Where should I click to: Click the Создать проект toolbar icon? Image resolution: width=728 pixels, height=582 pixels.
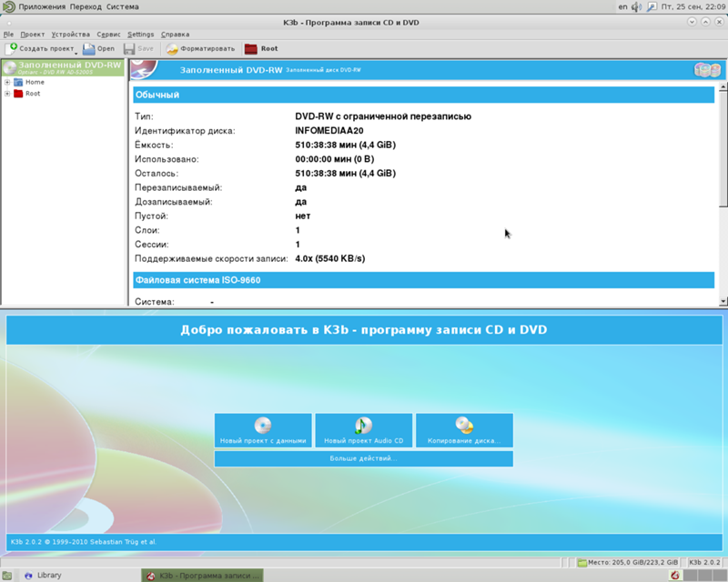coord(12,48)
